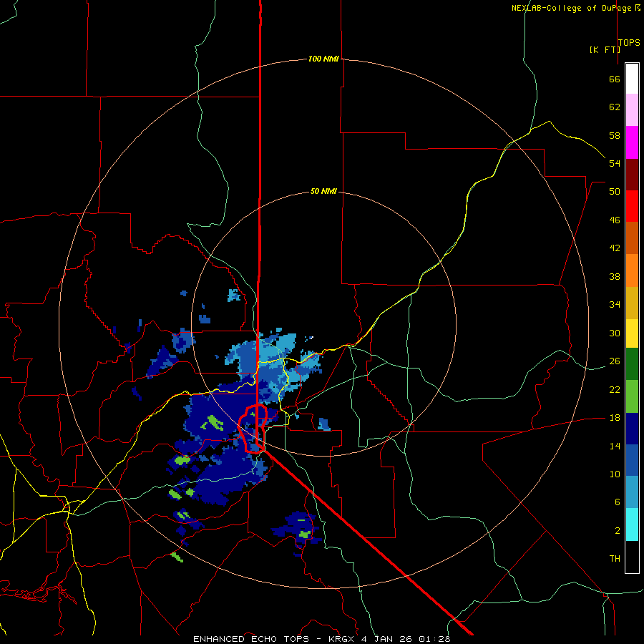
Task: Click the "26" legend scale number
Action: [x=615, y=361]
